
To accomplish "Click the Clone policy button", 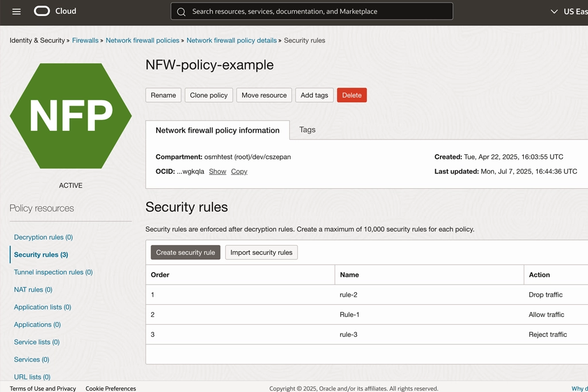I will coord(208,95).
